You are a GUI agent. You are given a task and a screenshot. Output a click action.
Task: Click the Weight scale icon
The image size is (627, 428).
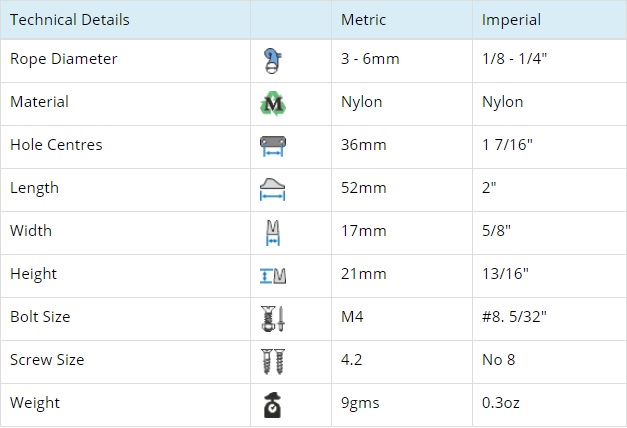click(x=273, y=405)
